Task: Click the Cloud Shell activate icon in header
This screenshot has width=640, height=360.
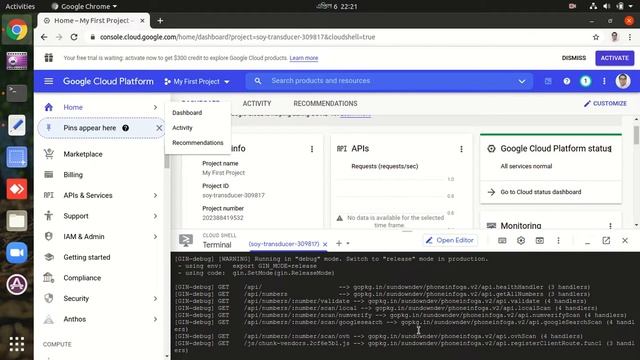Action: [x=548, y=81]
